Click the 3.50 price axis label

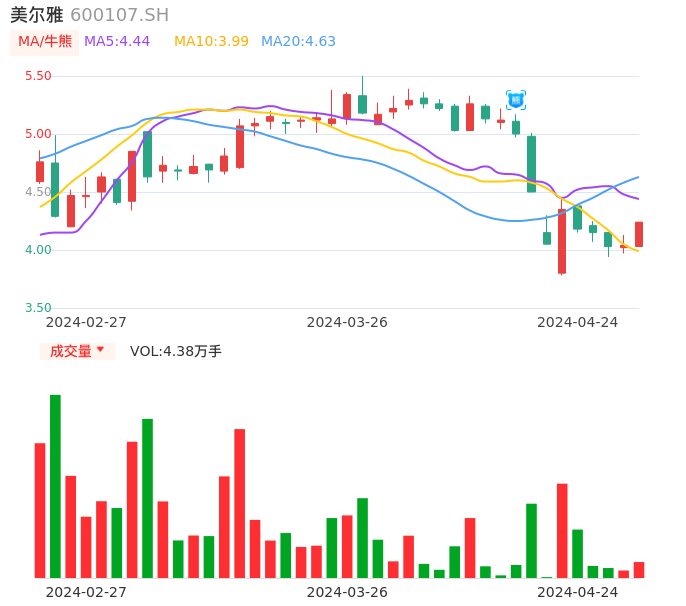[x=38, y=308]
